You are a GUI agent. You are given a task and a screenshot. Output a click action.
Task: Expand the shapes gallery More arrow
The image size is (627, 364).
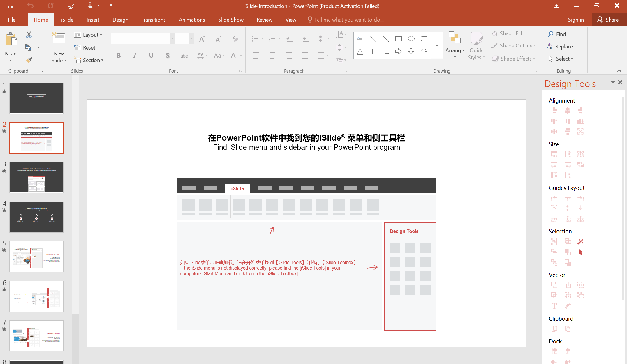coord(437,45)
